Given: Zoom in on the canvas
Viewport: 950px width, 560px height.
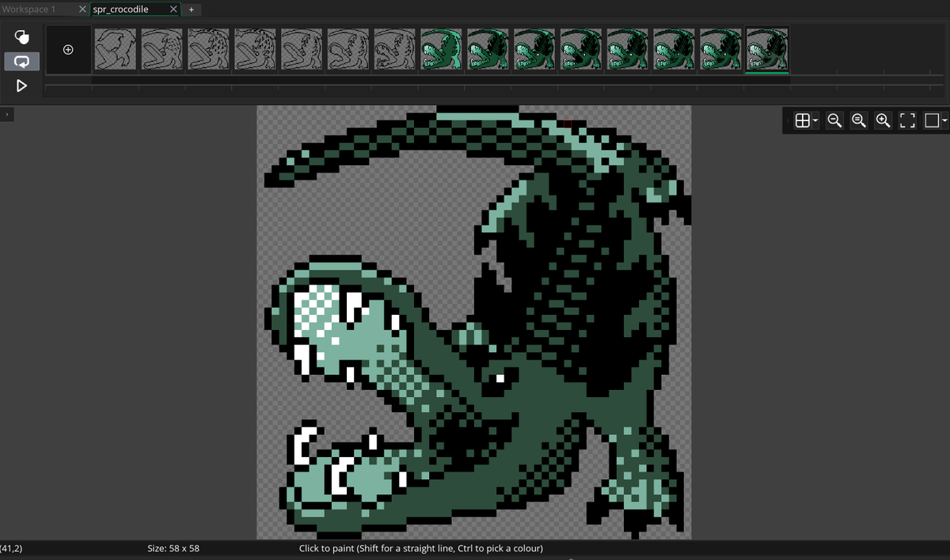Looking at the screenshot, I should (883, 120).
